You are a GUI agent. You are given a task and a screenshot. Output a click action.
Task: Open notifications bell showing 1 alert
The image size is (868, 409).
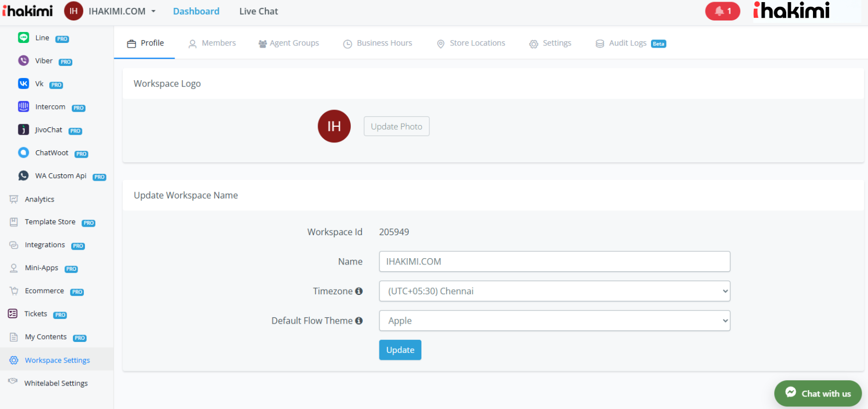[x=722, y=11]
